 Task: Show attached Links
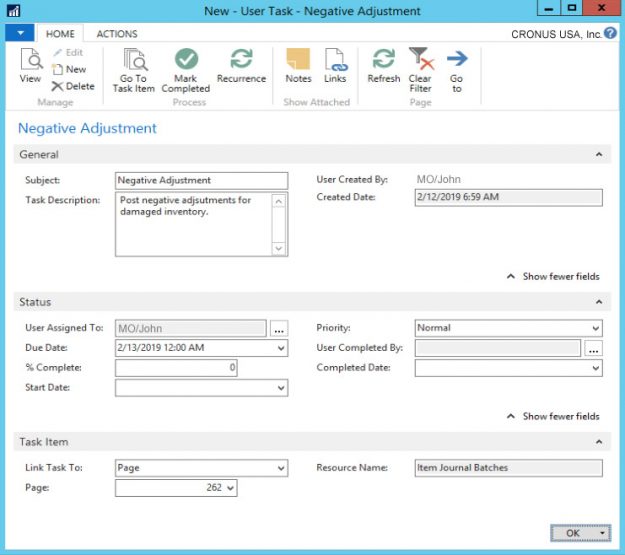[335, 66]
